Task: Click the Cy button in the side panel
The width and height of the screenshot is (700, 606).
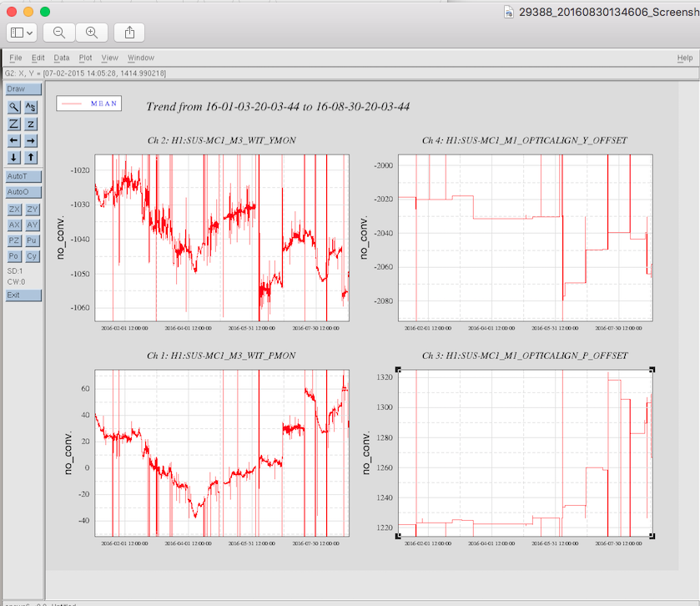Action: tap(33, 256)
